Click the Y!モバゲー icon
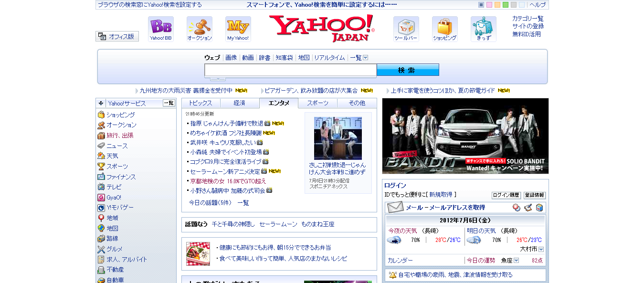Screen dimensions: 644x283 (101, 208)
